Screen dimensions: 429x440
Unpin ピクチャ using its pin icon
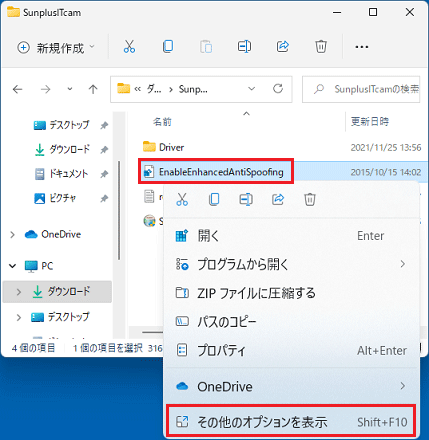[104, 199]
